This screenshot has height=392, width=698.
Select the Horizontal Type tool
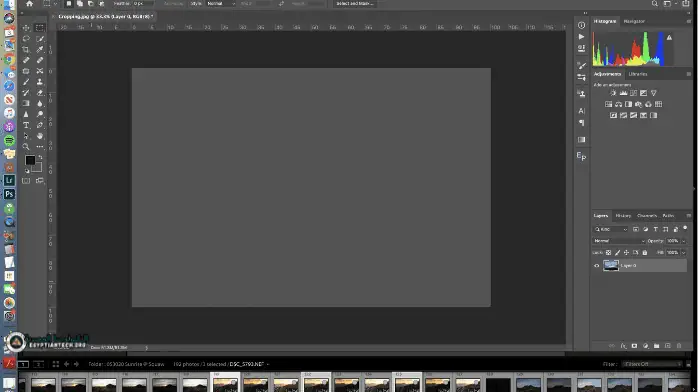coord(26,125)
